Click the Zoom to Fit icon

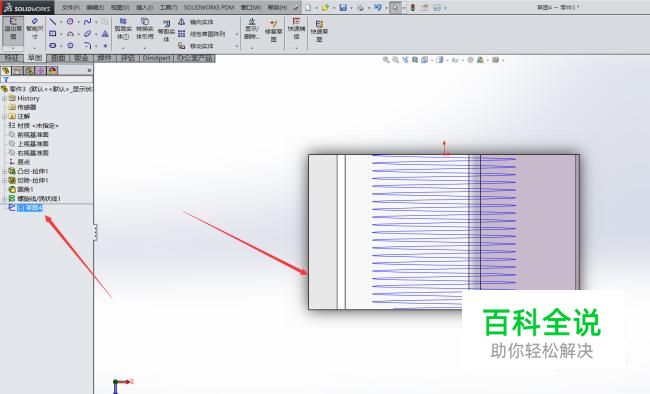tap(386, 60)
